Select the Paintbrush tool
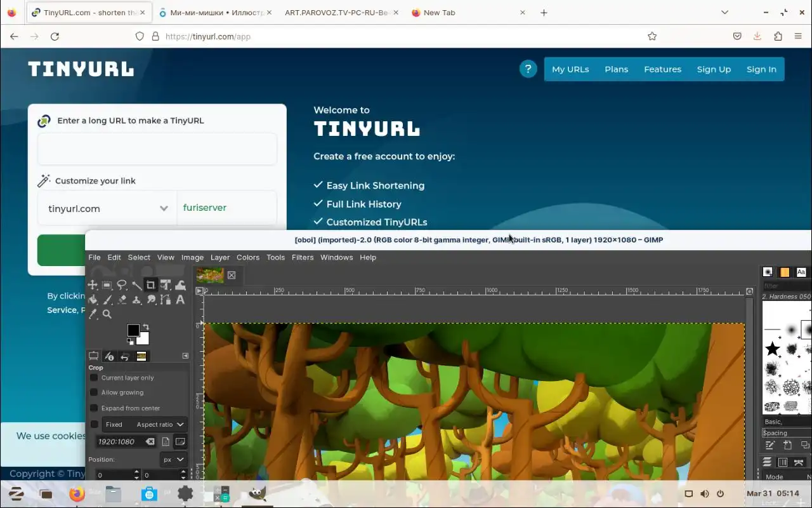 [107, 300]
